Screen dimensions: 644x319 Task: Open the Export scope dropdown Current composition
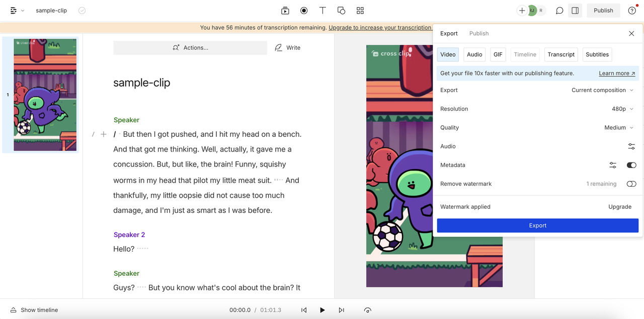click(602, 90)
